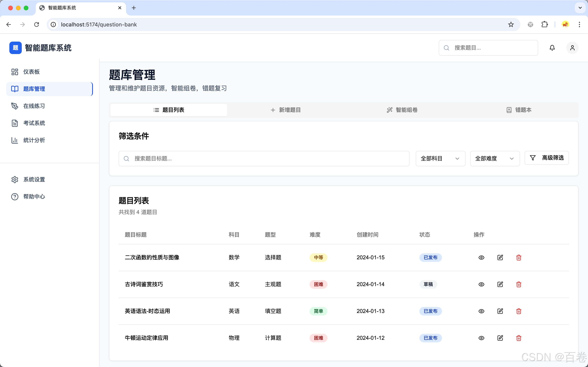Screen dimensions: 588x367
Task: Click the edit icon for 古诗词鉴赏技巧
Action: pyautogui.click(x=500, y=284)
